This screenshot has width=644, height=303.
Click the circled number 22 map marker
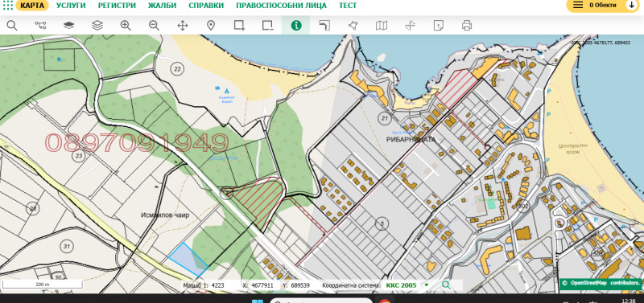coord(177,69)
